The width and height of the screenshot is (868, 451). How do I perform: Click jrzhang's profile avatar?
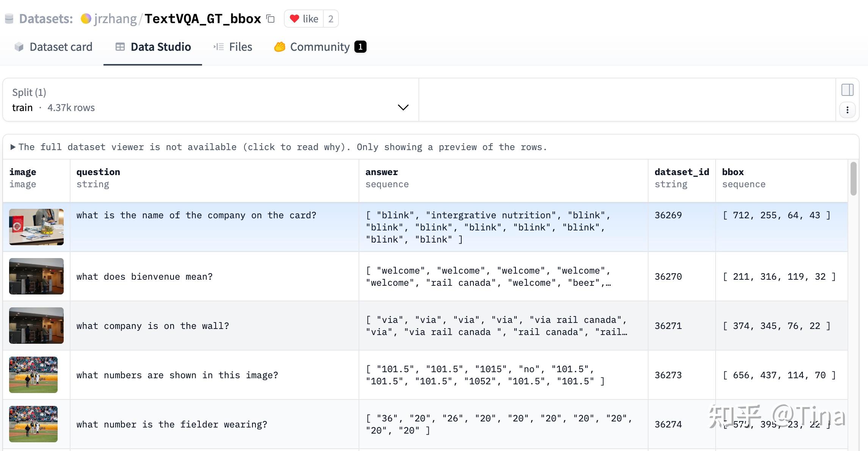86,19
